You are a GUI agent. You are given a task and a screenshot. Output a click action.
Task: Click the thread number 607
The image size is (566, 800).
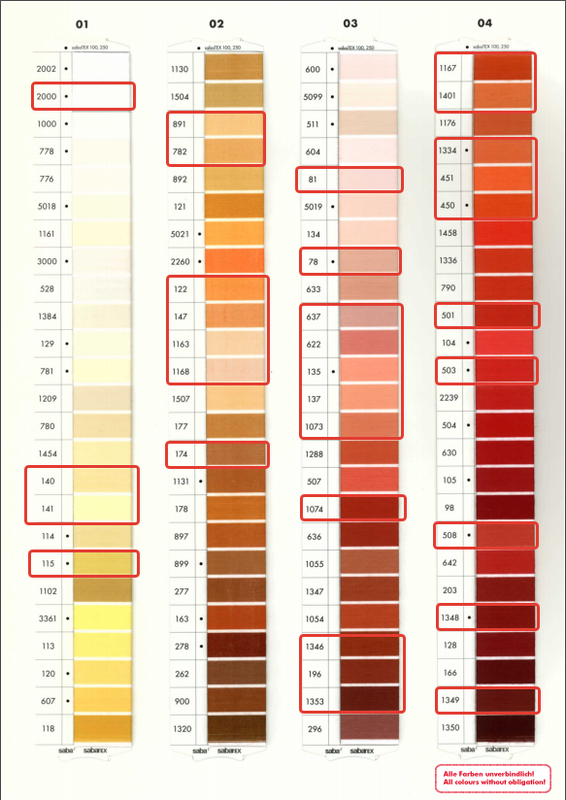(48, 701)
